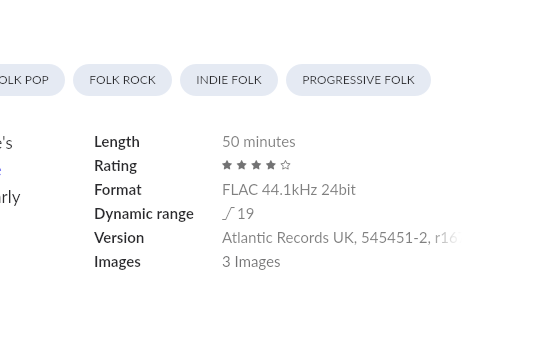Click the dynamic range slope icon
Image resolution: width=540 pixels, height=361 pixels.
click(x=228, y=214)
